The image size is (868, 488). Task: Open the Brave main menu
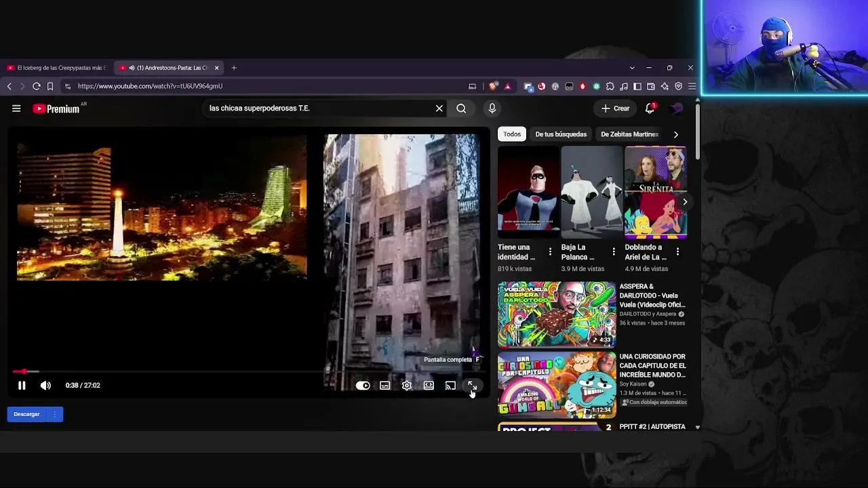pos(692,86)
